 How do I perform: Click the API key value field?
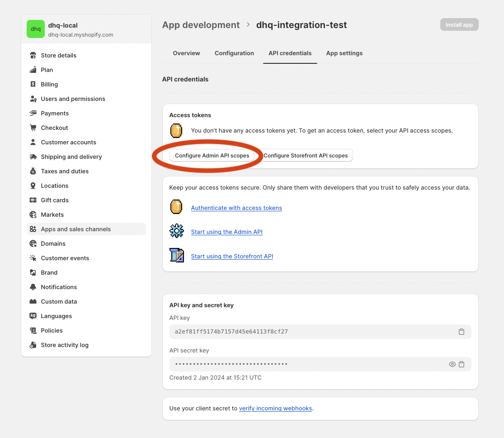click(x=320, y=332)
